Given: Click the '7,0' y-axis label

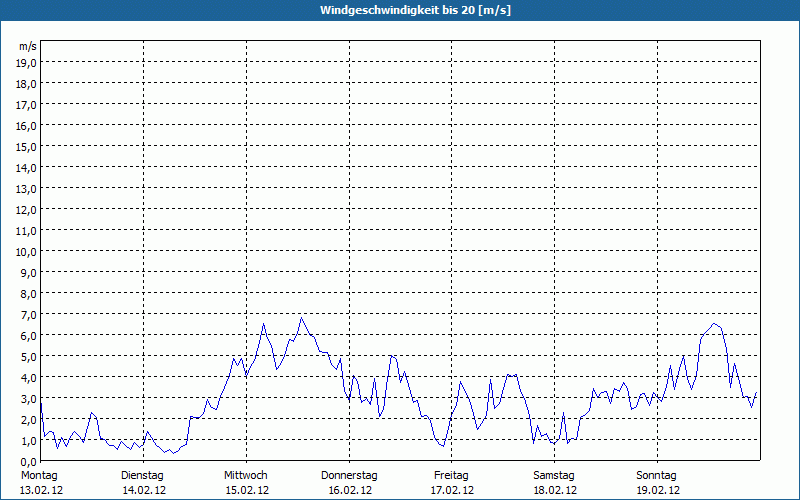Looking at the screenshot, I should click(29, 315).
